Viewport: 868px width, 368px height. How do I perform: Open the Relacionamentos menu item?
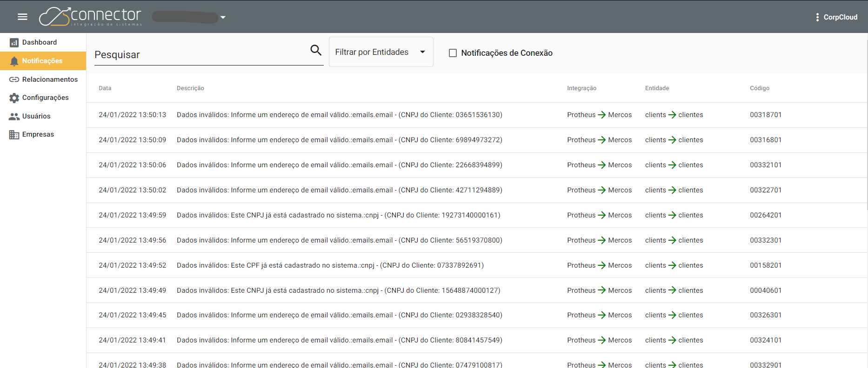click(x=43, y=79)
